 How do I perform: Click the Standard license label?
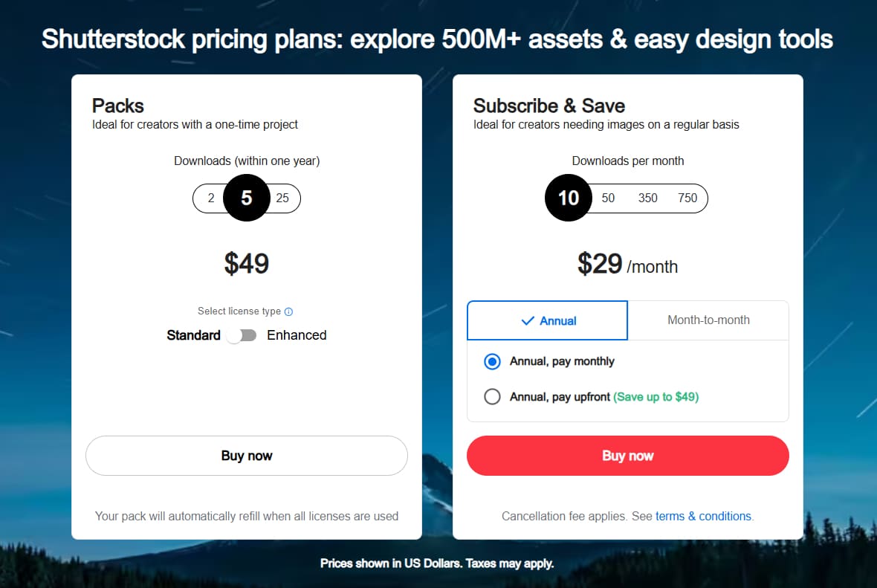(193, 335)
